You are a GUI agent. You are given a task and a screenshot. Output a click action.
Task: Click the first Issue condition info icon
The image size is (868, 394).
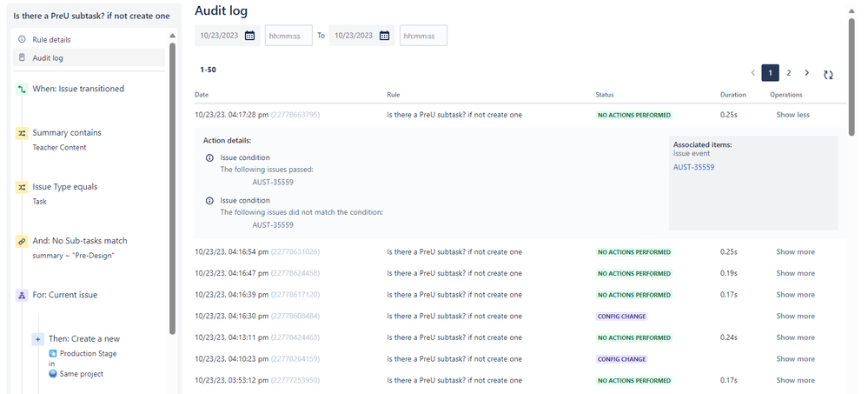click(x=209, y=158)
